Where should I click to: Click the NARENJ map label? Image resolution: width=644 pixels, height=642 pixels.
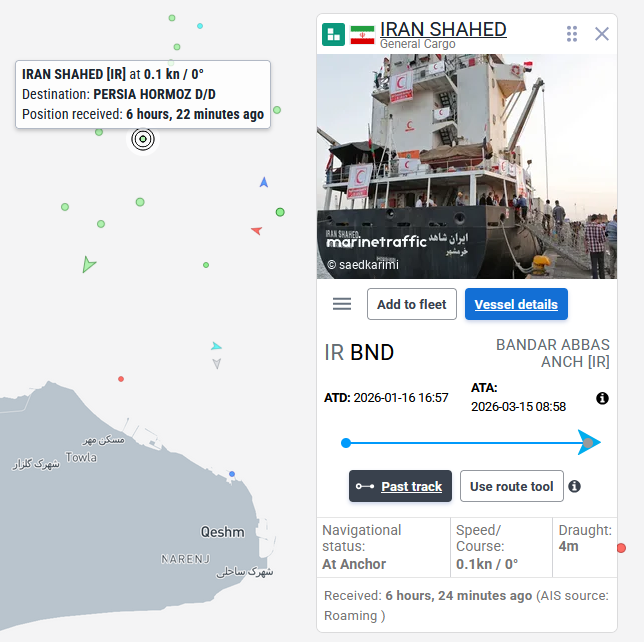[x=186, y=559]
